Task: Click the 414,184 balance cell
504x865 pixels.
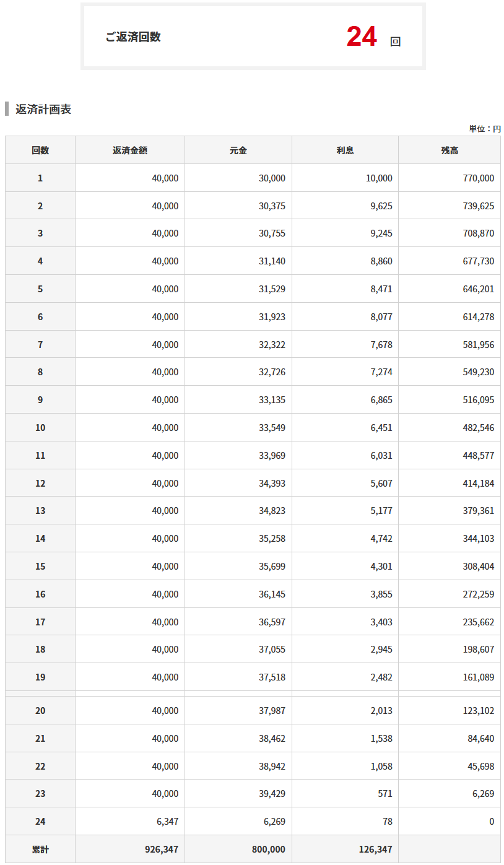Action: click(x=478, y=484)
